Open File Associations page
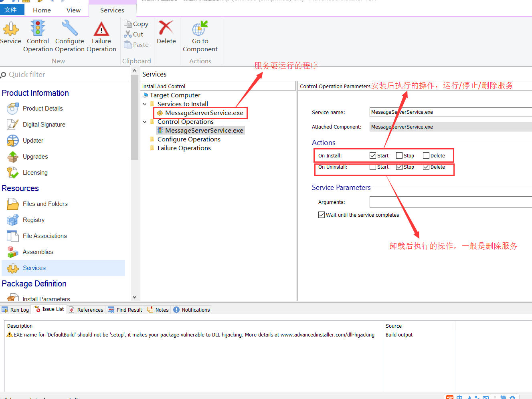This screenshot has width=532, height=399. (45, 236)
